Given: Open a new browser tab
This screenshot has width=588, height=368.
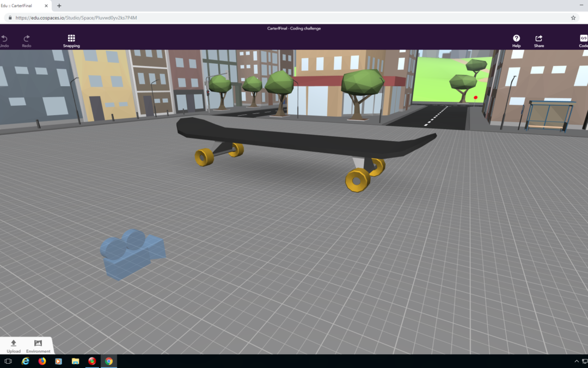Looking at the screenshot, I should point(59,5).
